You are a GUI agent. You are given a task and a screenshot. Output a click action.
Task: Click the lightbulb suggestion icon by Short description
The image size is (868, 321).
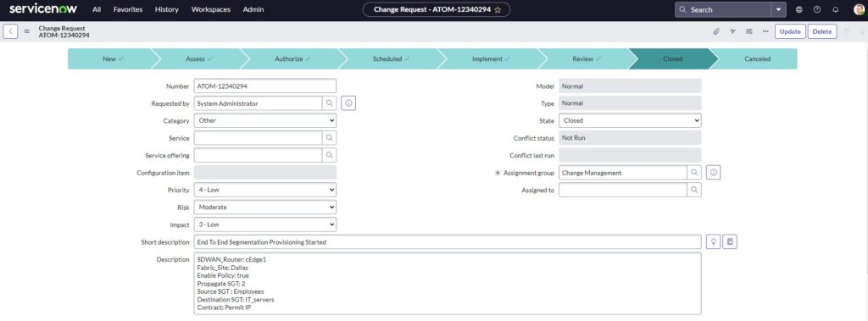coord(714,242)
